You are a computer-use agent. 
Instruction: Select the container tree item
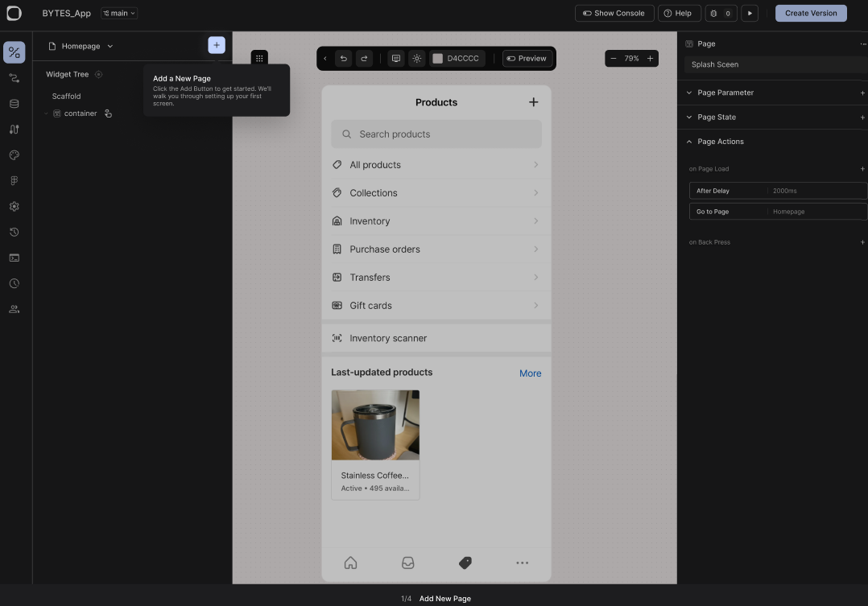[x=81, y=113]
